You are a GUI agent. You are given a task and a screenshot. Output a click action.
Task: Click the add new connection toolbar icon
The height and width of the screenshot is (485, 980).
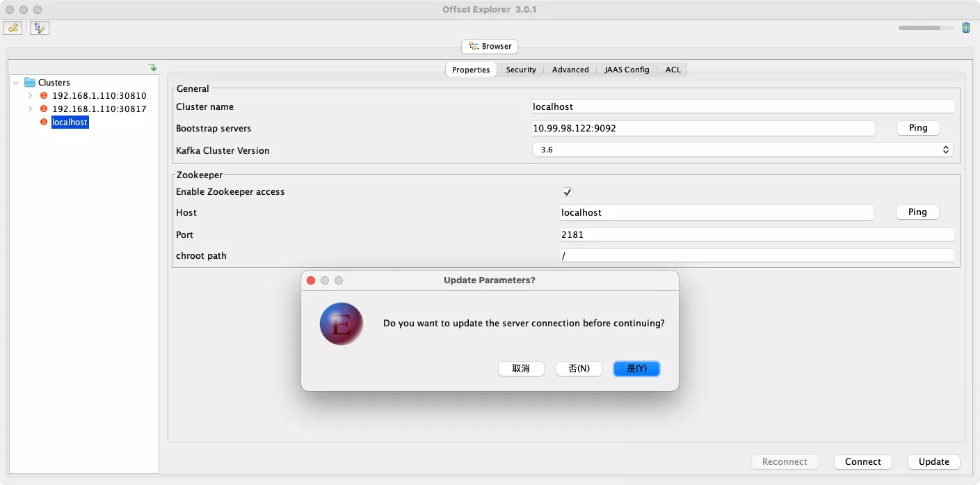[13, 28]
